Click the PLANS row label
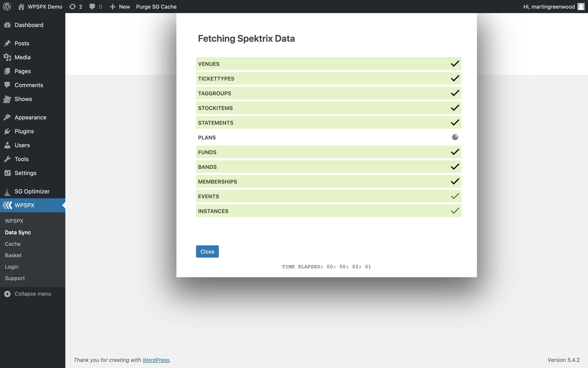 [x=207, y=138]
